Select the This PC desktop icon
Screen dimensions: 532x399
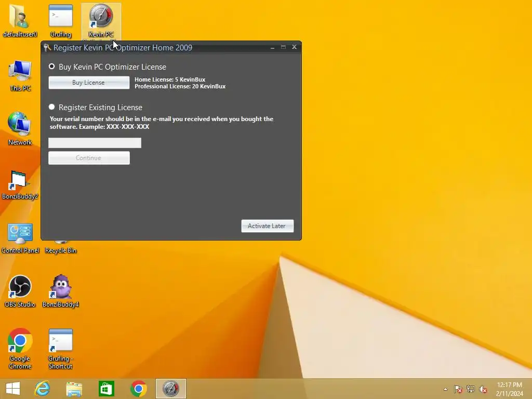20,76
